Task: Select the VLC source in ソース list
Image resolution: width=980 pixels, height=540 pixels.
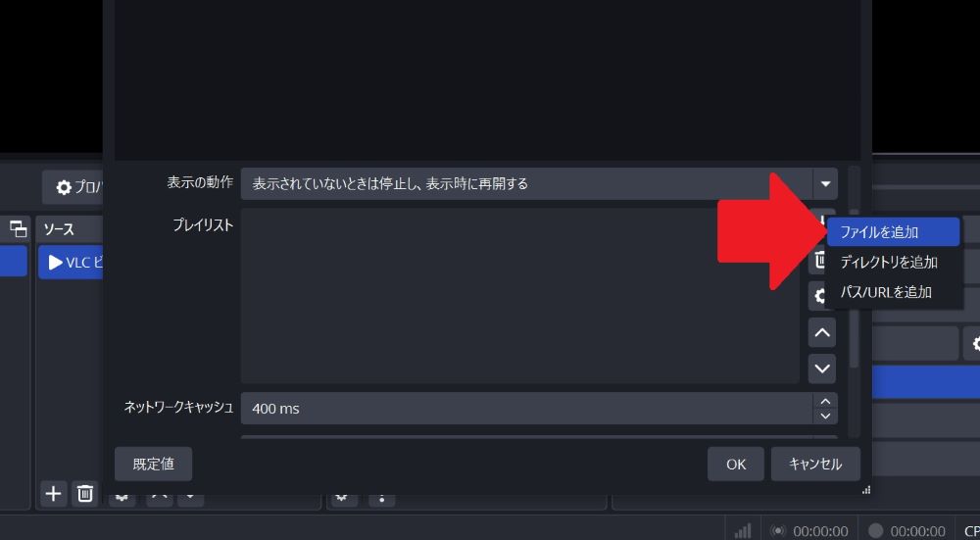Action: (x=71, y=263)
